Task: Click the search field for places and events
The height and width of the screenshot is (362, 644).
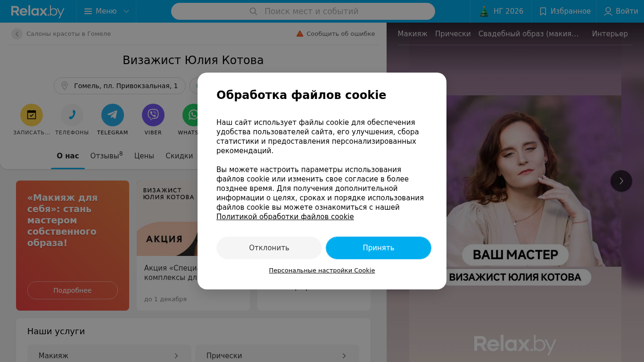Action: [303, 11]
